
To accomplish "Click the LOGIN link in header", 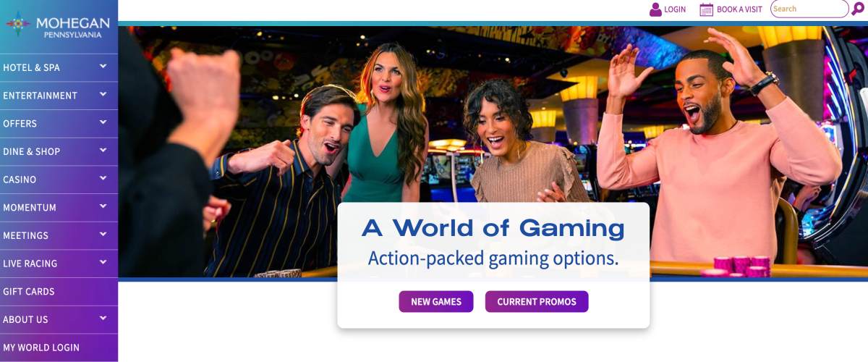I will pyautogui.click(x=675, y=9).
